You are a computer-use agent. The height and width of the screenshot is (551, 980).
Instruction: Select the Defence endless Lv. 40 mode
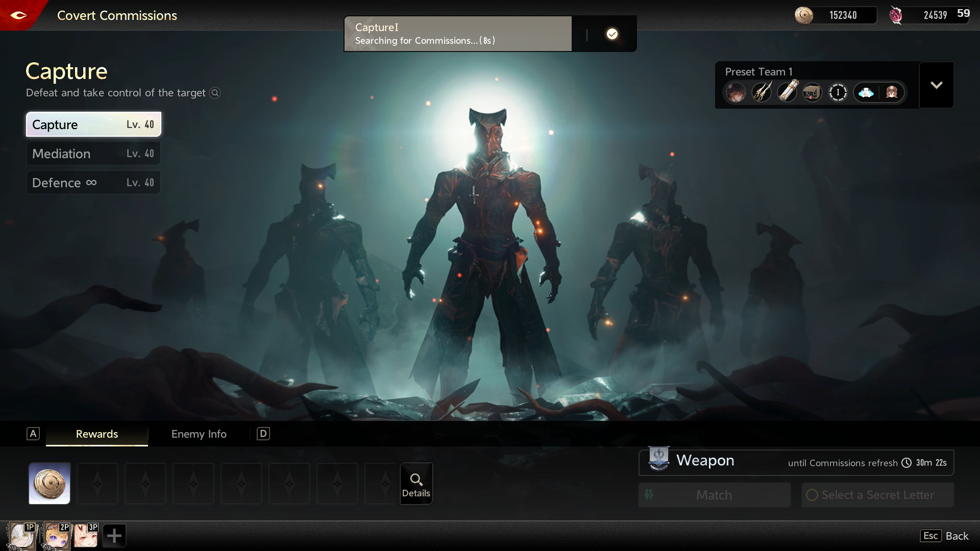(93, 183)
